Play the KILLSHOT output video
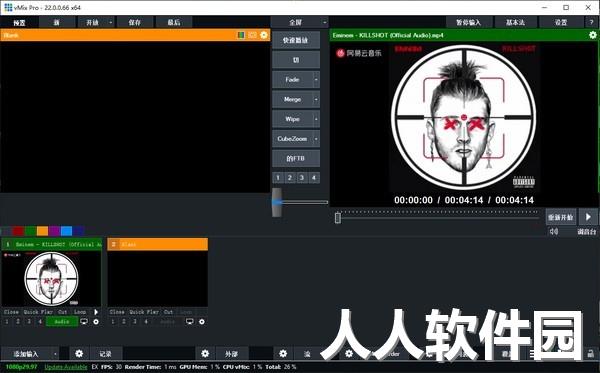The height and width of the screenshot is (373, 600). (x=588, y=217)
